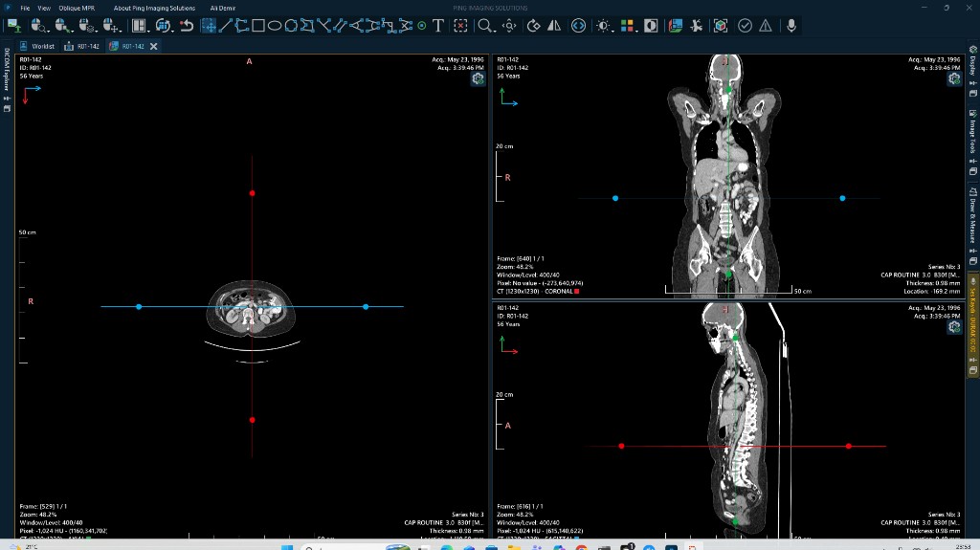Click the Ali Demir user menu

[x=222, y=8]
